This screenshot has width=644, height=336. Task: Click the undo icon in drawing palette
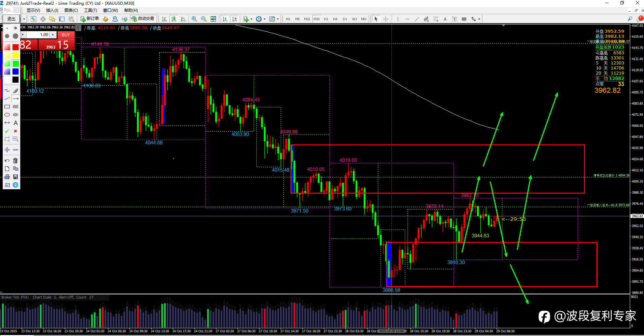pos(7,161)
